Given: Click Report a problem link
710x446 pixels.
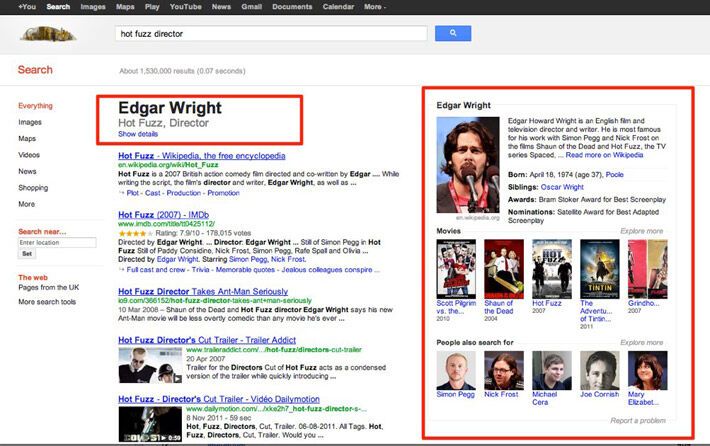Looking at the screenshot, I should click(x=637, y=420).
